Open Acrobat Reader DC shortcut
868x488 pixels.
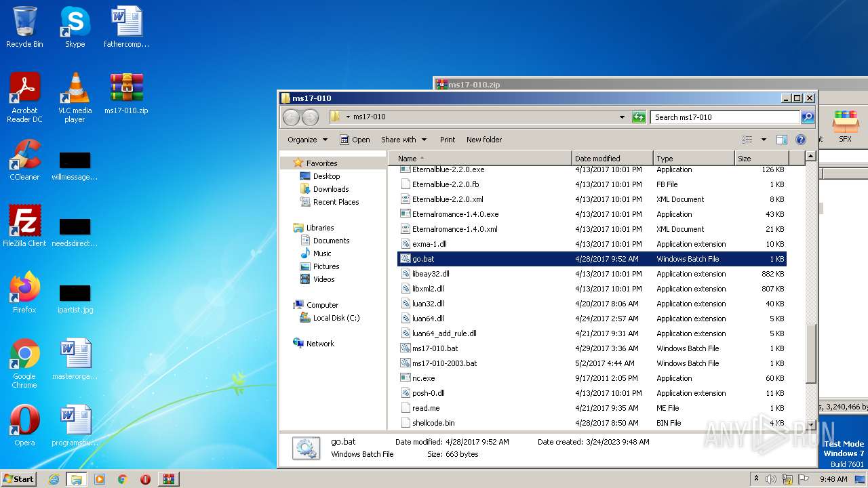click(24, 98)
